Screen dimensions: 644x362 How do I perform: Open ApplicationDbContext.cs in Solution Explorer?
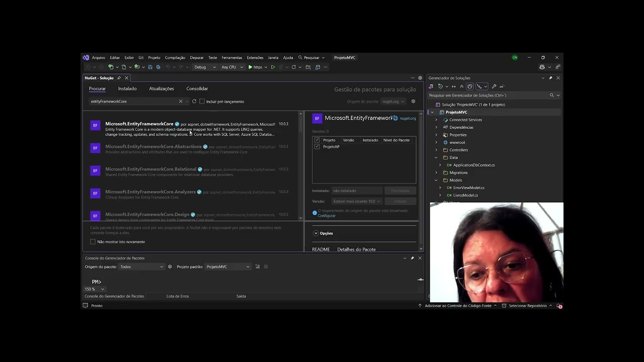tap(473, 165)
